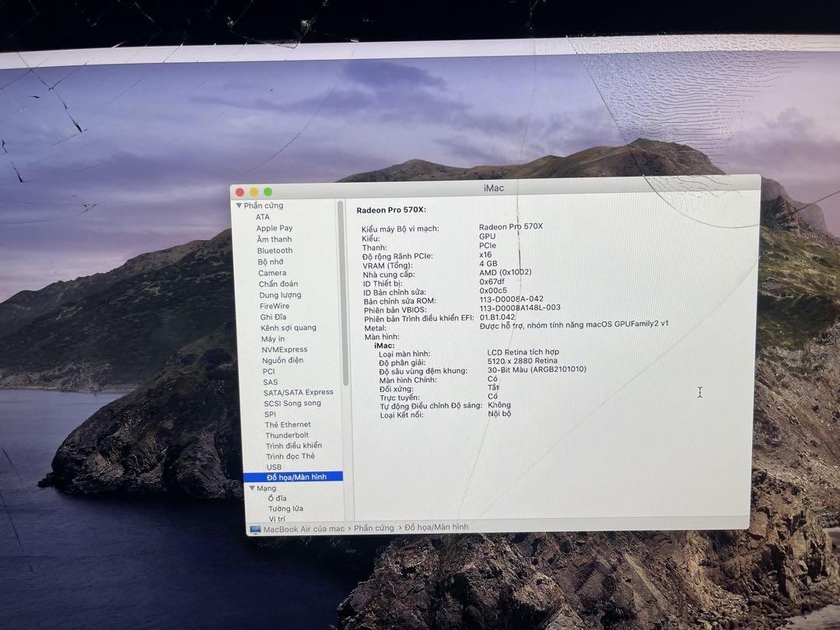Select Trình đọc Thẻ entry

click(x=291, y=457)
